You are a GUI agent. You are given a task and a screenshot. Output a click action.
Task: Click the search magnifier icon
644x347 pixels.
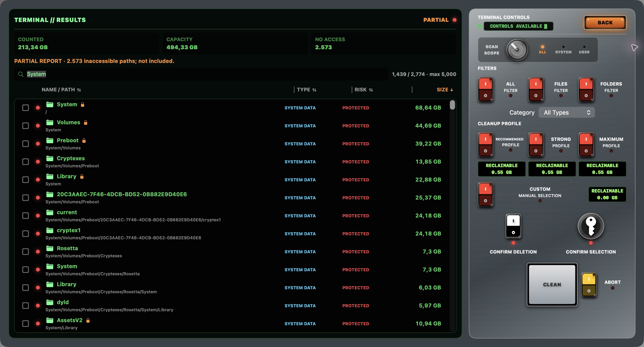[x=21, y=74]
